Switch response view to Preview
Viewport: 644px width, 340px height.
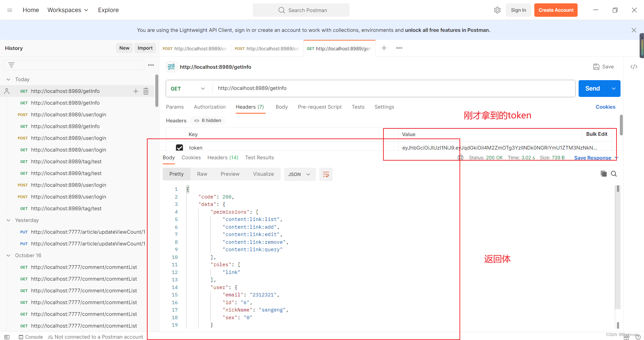point(230,174)
